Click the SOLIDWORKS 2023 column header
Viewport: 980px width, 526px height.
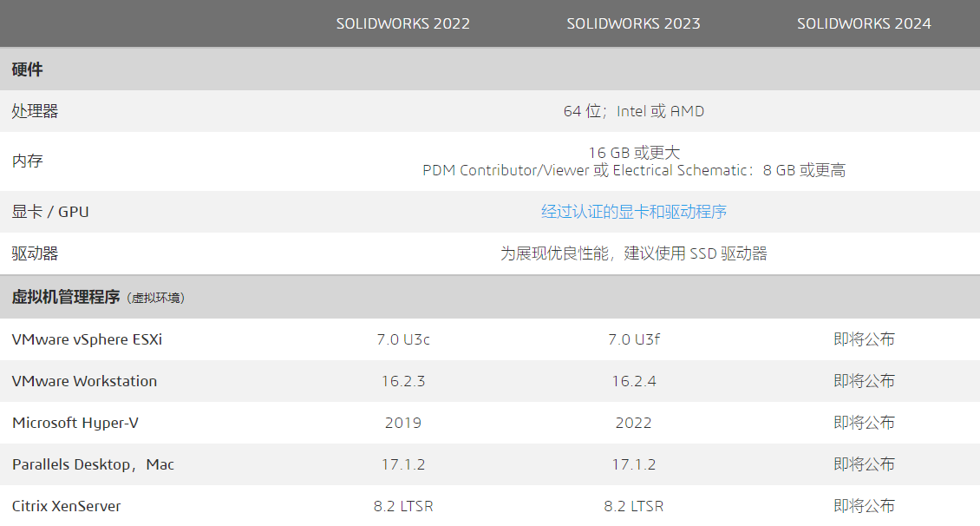634,23
